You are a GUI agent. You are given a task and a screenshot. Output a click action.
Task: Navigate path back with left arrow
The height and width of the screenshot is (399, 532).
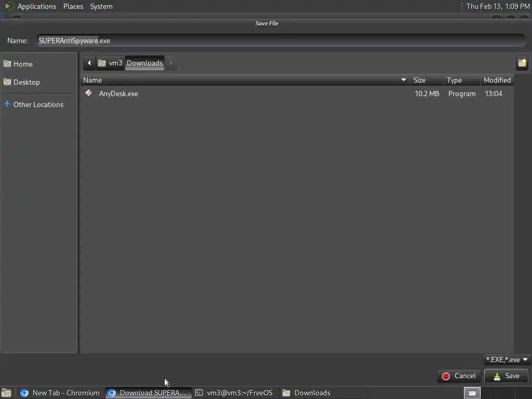click(89, 63)
